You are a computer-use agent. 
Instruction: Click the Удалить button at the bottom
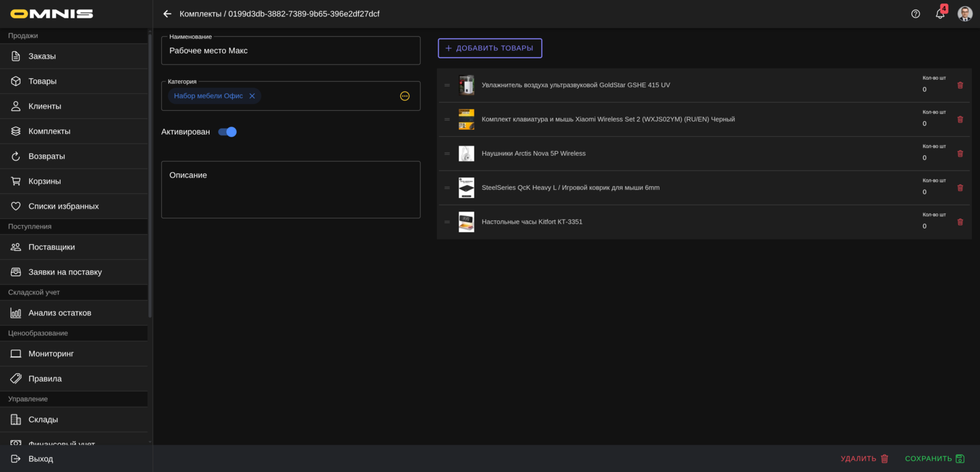864,458
